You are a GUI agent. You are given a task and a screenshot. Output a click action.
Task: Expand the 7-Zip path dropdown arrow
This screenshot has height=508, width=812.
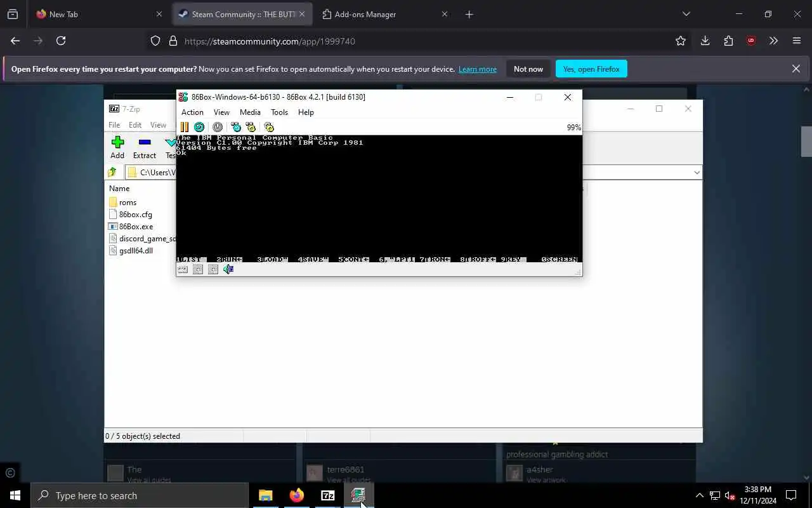[697, 173]
